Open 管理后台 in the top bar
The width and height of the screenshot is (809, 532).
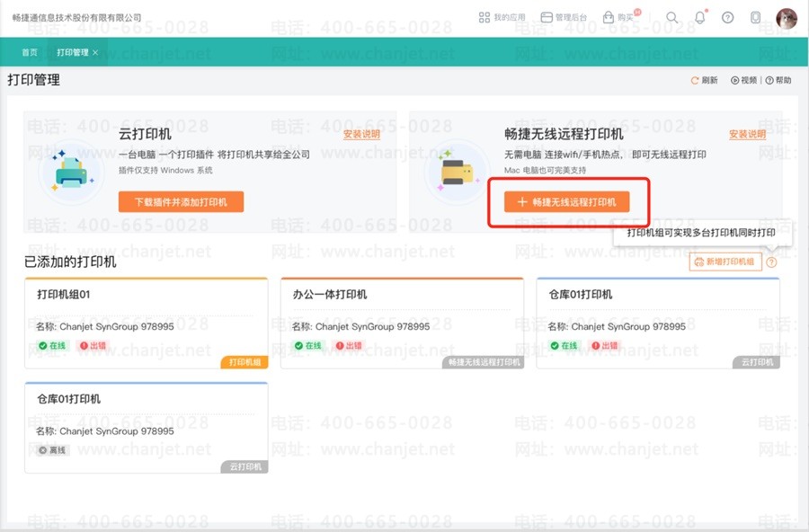tap(564, 18)
